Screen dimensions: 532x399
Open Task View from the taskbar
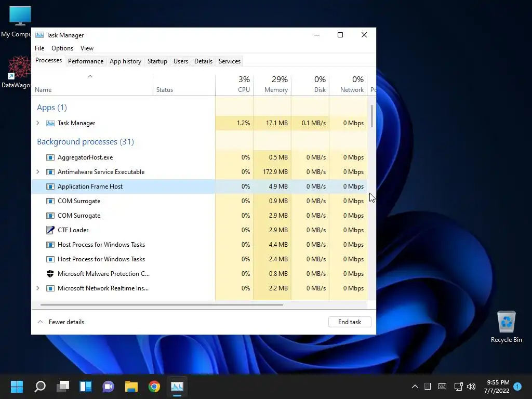[x=63, y=387]
